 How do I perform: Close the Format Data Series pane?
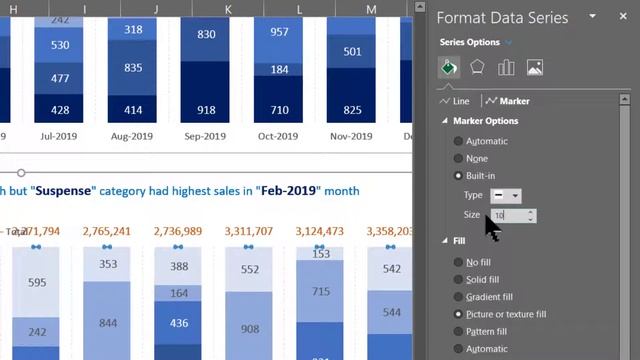point(623,16)
